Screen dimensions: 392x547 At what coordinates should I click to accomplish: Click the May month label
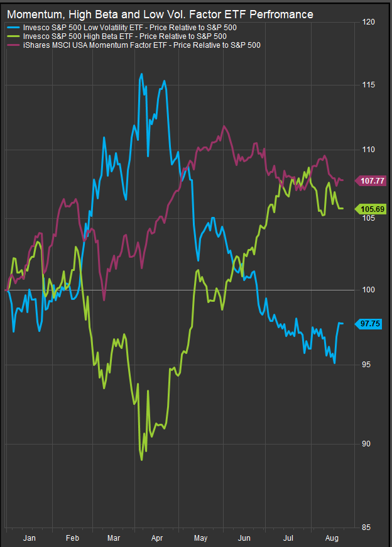201,539
